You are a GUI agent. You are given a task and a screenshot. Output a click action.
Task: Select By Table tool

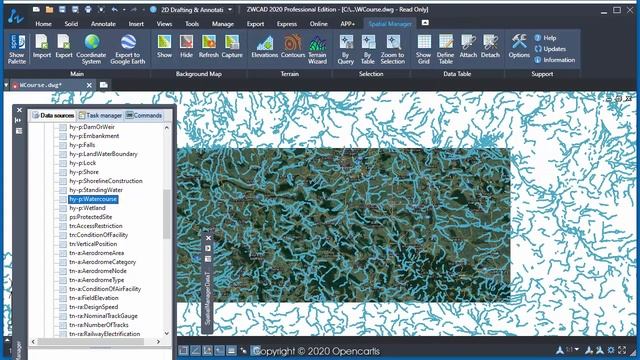[x=368, y=49]
